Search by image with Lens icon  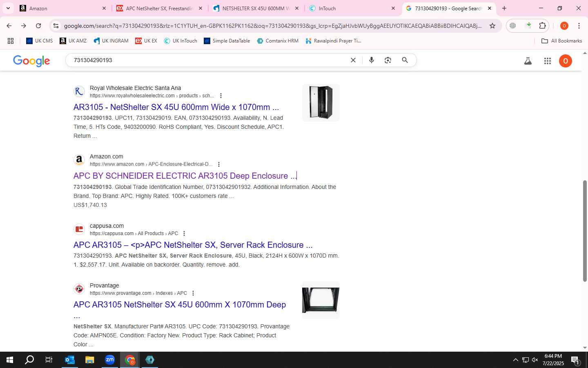[388, 60]
